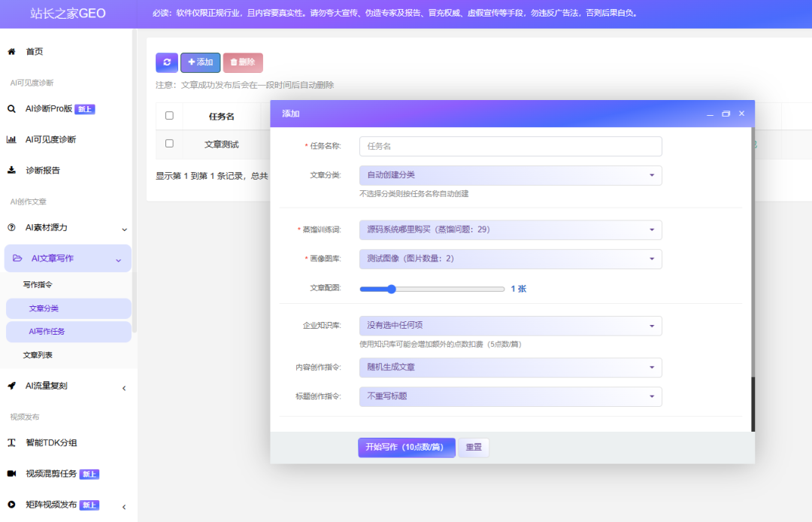Click the 开始写作 (10点数/篇) button
812x522 pixels.
point(407,448)
